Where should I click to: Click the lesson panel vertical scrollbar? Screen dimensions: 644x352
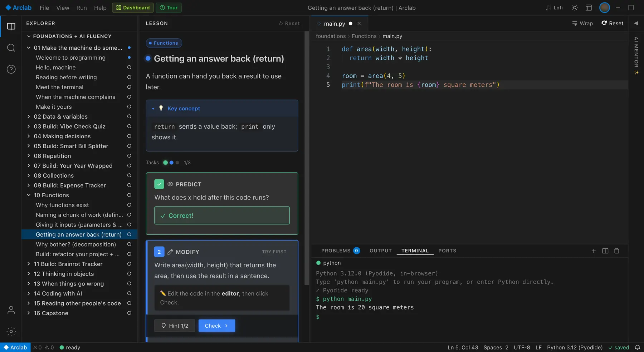pos(307,158)
